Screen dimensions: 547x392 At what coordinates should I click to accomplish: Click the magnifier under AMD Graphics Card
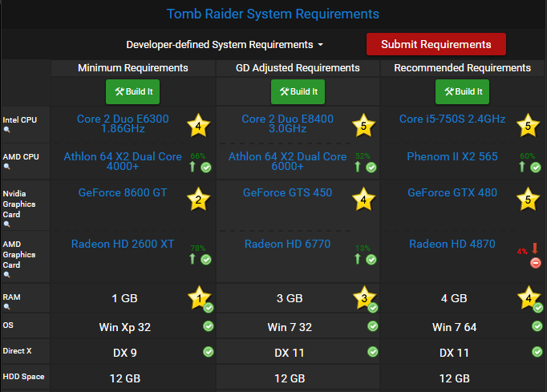click(6, 275)
